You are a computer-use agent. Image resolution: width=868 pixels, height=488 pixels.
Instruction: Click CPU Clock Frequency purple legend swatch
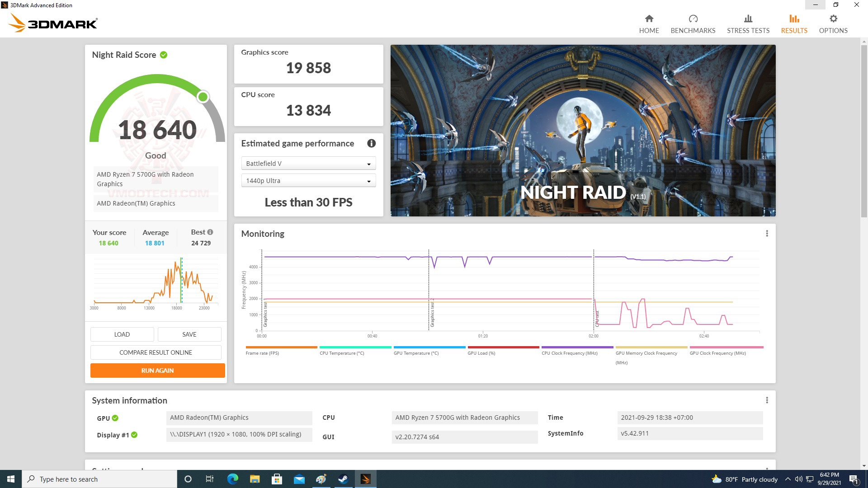pyautogui.click(x=577, y=347)
